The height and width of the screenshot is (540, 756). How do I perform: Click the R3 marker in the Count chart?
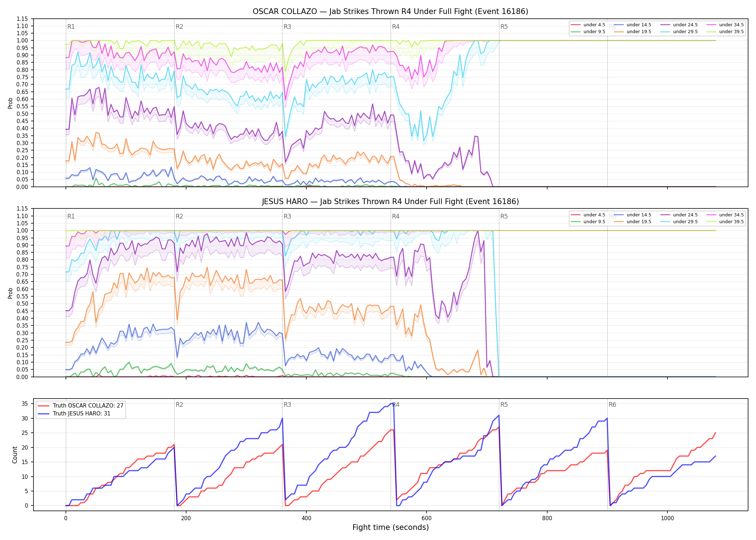tap(287, 405)
